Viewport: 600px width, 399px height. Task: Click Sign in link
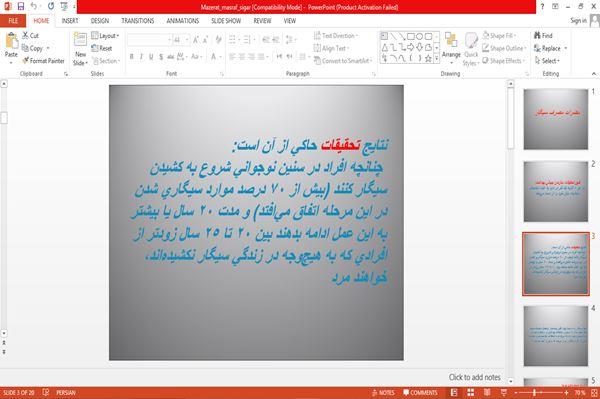(x=578, y=21)
